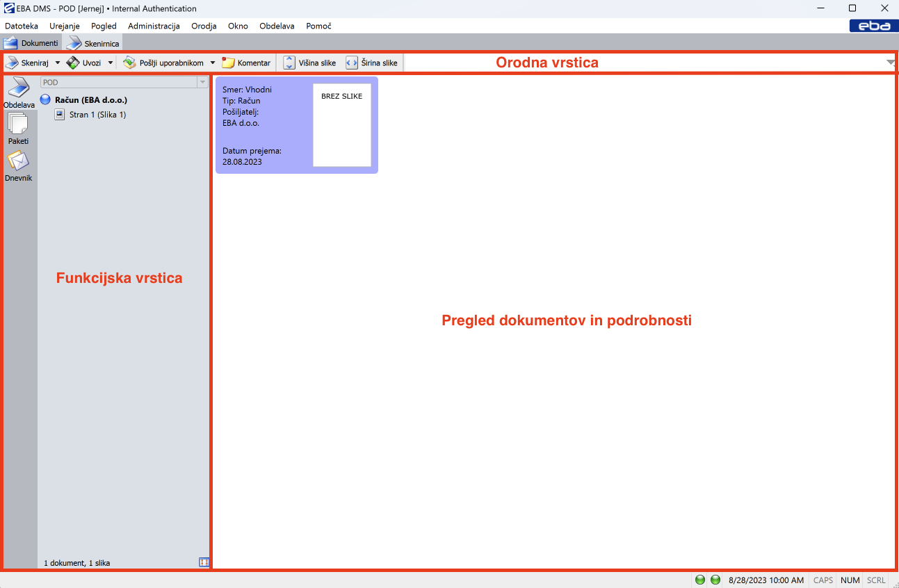Open the Dnevnik sidebar panel
This screenshot has height=588, width=899.
(x=19, y=166)
